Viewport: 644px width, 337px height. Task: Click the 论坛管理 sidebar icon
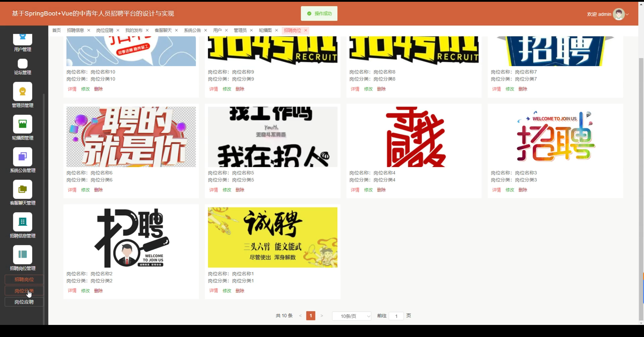23,64
